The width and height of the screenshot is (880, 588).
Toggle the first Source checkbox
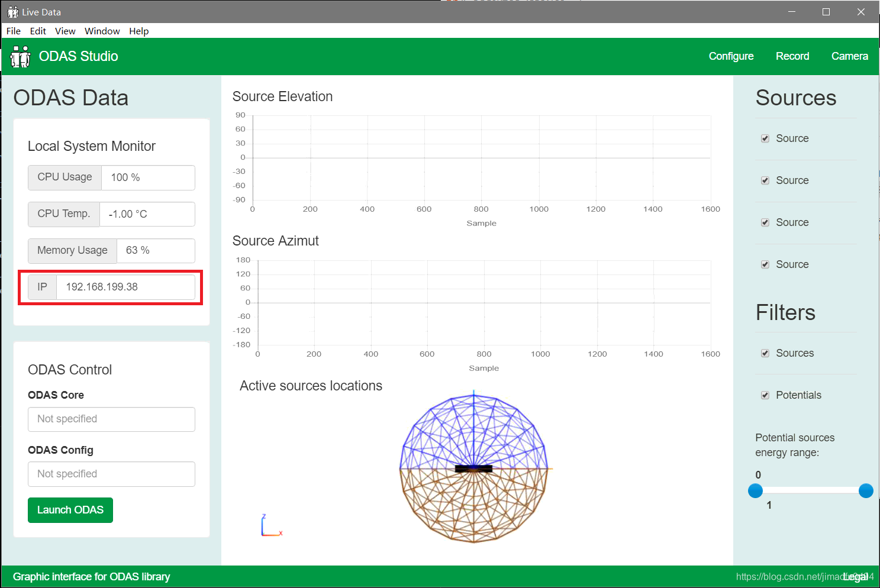(x=765, y=138)
